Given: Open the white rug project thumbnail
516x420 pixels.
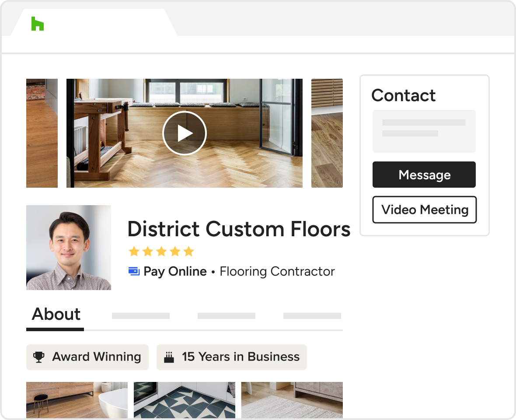Looking at the screenshot, I should (x=292, y=400).
